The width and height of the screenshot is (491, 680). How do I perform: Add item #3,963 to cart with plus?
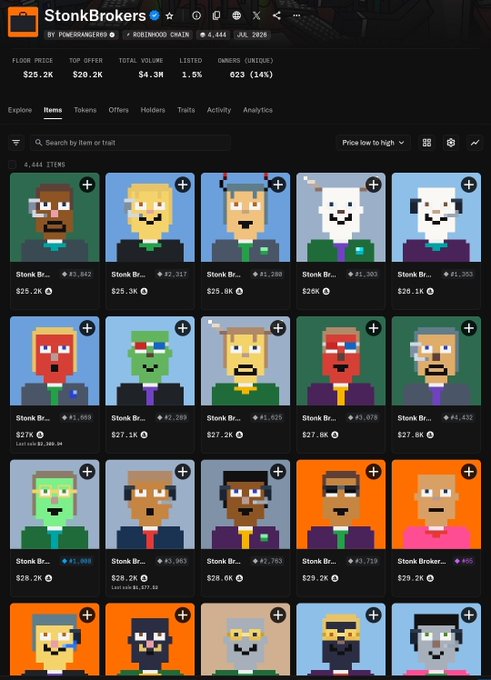(183, 472)
